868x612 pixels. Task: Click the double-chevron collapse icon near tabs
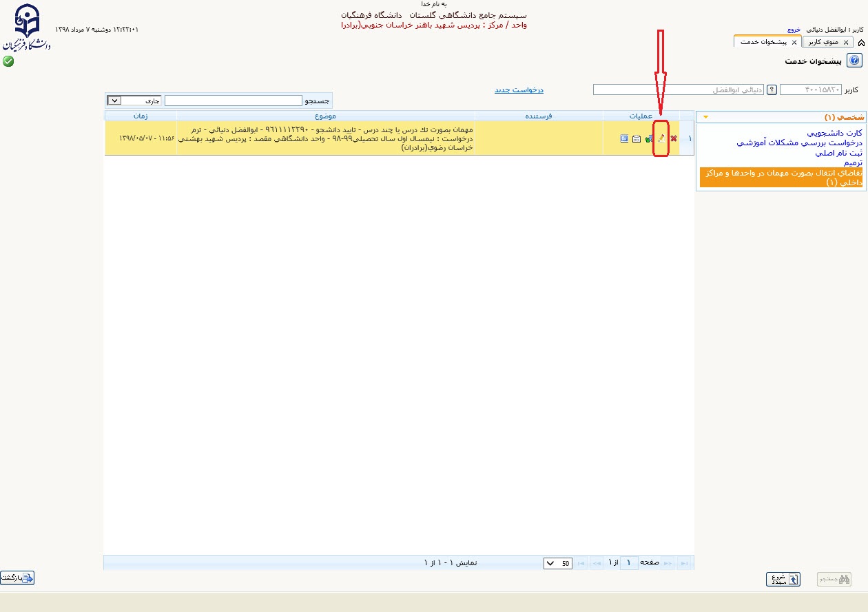(x=862, y=43)
